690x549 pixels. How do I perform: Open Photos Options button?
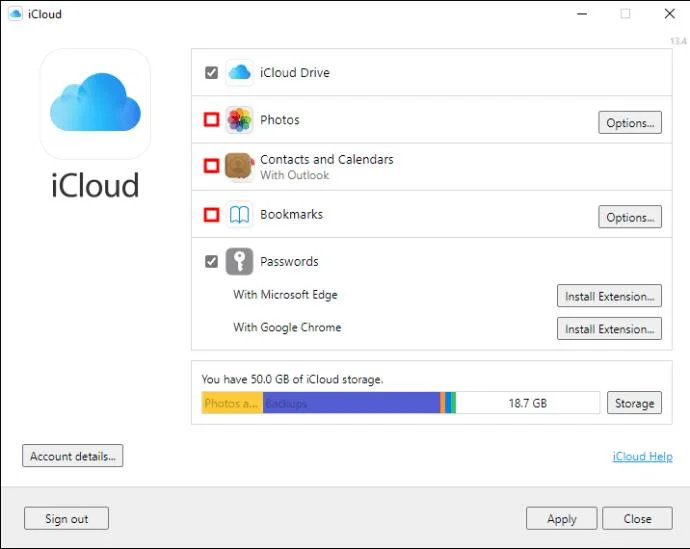click(630, 123)
